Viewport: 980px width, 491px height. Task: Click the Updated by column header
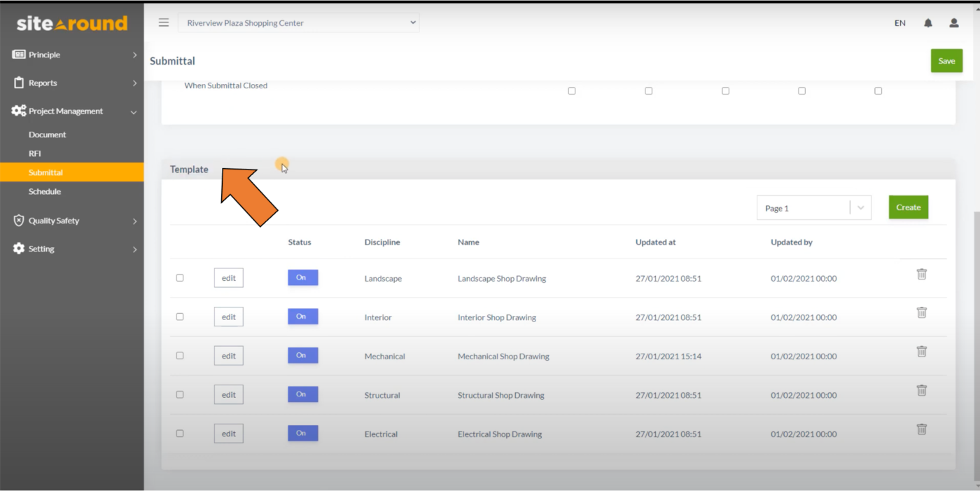coord(792,242)
